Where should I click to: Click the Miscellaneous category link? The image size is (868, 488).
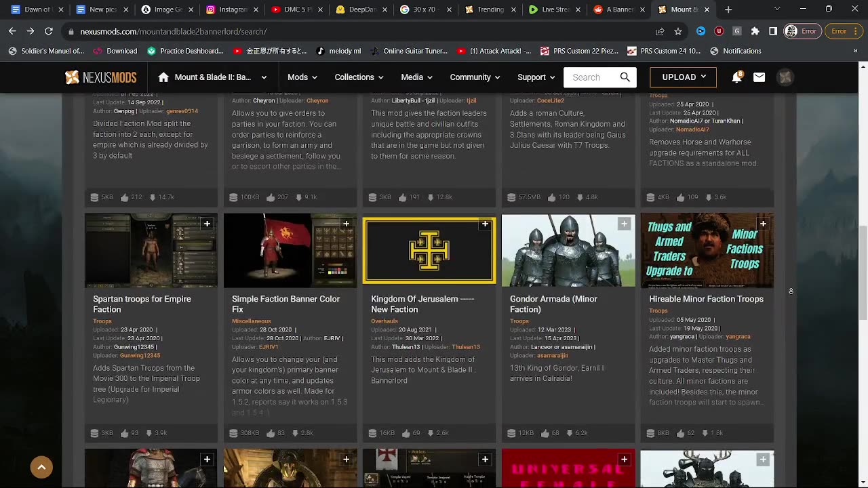pyautogui.click(x=251, y=321)
